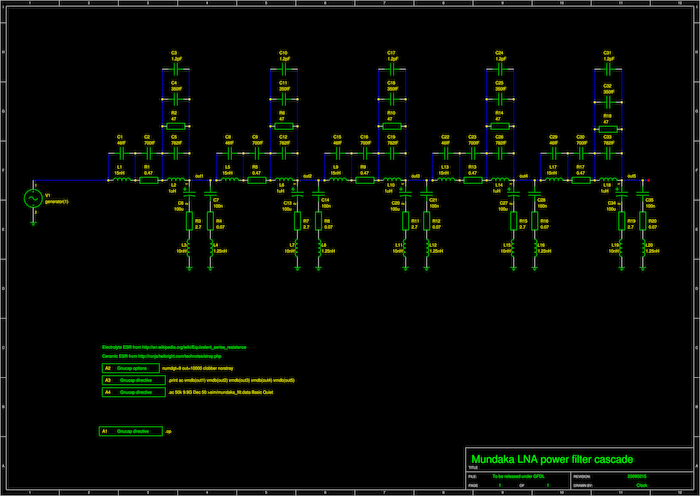Select inductor L2 1uH symbol
Viewport: 700px width, 496px height.
(x=175, y=180)
